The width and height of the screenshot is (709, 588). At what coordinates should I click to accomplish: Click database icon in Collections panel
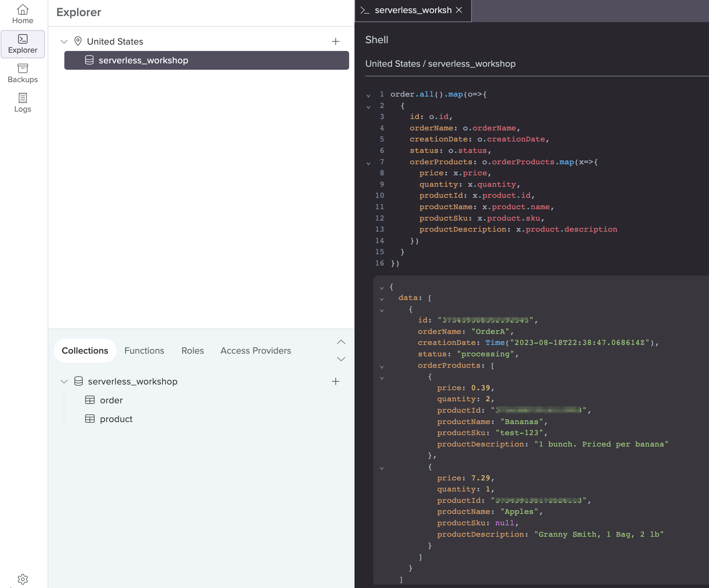click(x=78, y=381)
